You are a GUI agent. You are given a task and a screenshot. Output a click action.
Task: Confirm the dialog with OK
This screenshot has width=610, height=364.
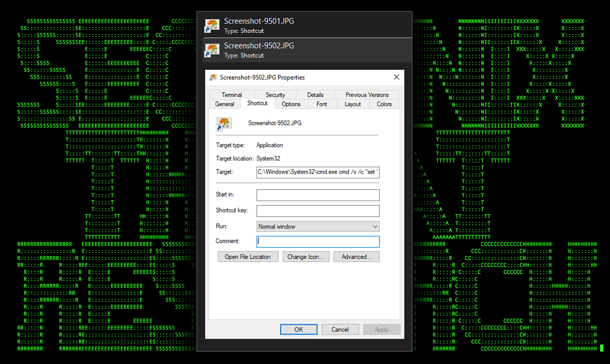click(299, 329)
